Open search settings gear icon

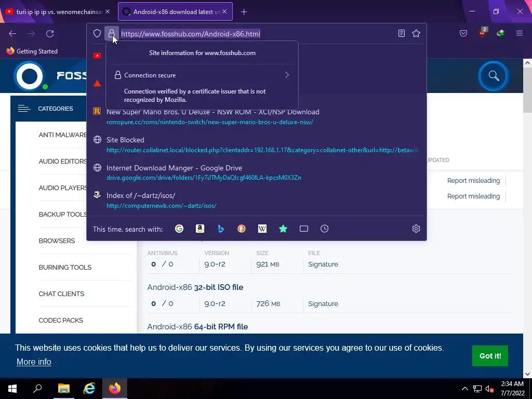[416, 229]
